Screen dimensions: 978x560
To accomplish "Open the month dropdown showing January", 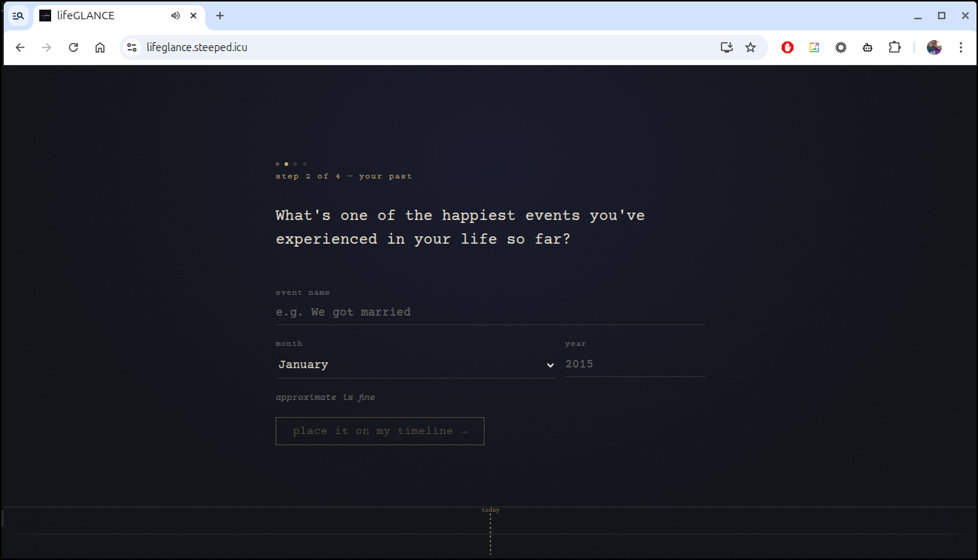I will pyautogui.click(x=416, y=364).
